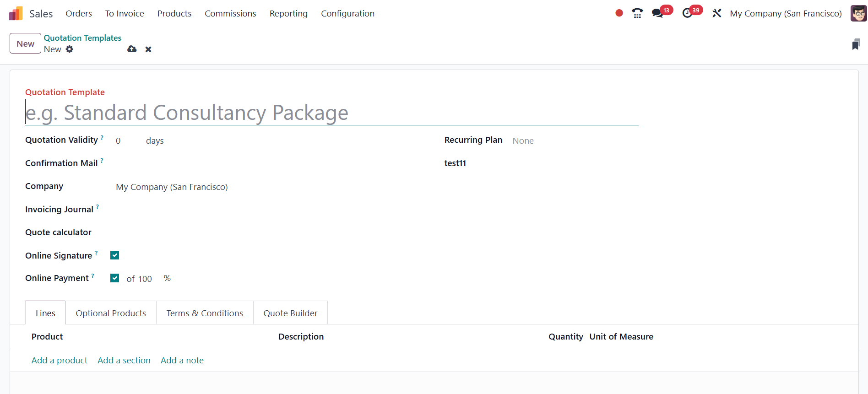The image size is (868, 394).
Task: Open the conversations messages icon
Action: 657,13
